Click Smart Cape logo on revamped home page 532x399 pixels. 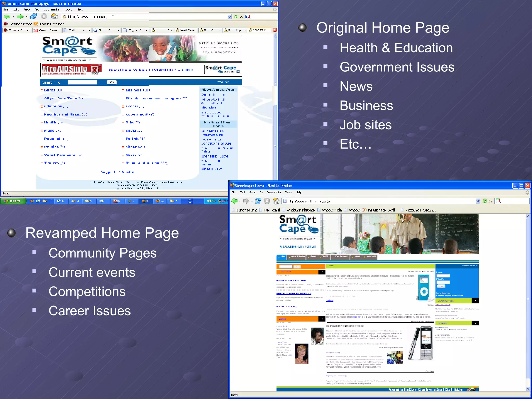click(x=299, y=224)
